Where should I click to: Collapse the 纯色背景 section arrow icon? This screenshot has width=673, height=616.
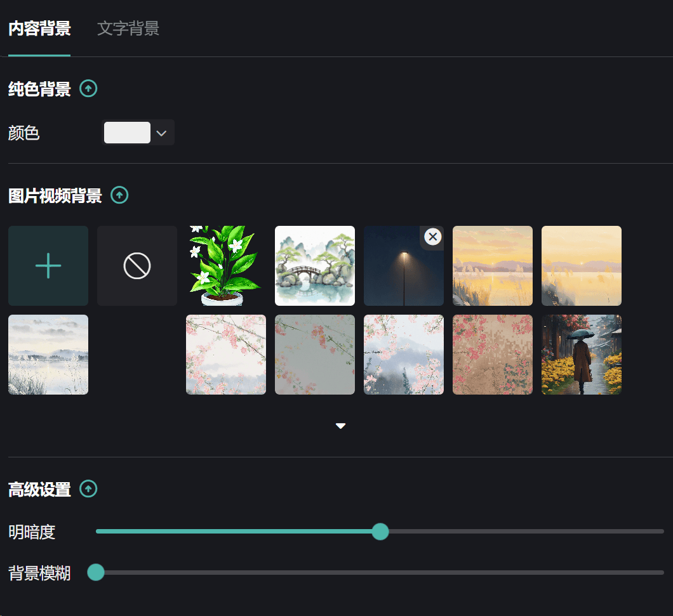(x=88, y=89)
